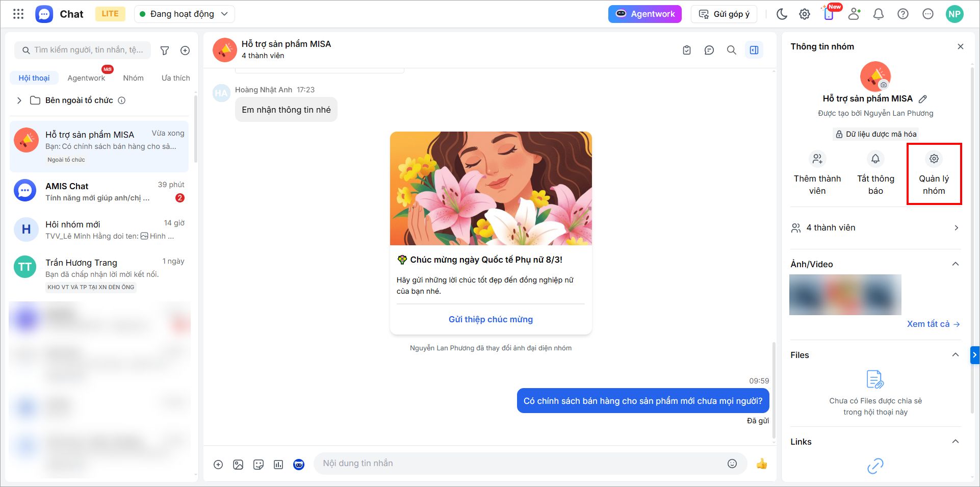
Task: Click Tắt thông báo to mute notifications
Action: [875, 173]
